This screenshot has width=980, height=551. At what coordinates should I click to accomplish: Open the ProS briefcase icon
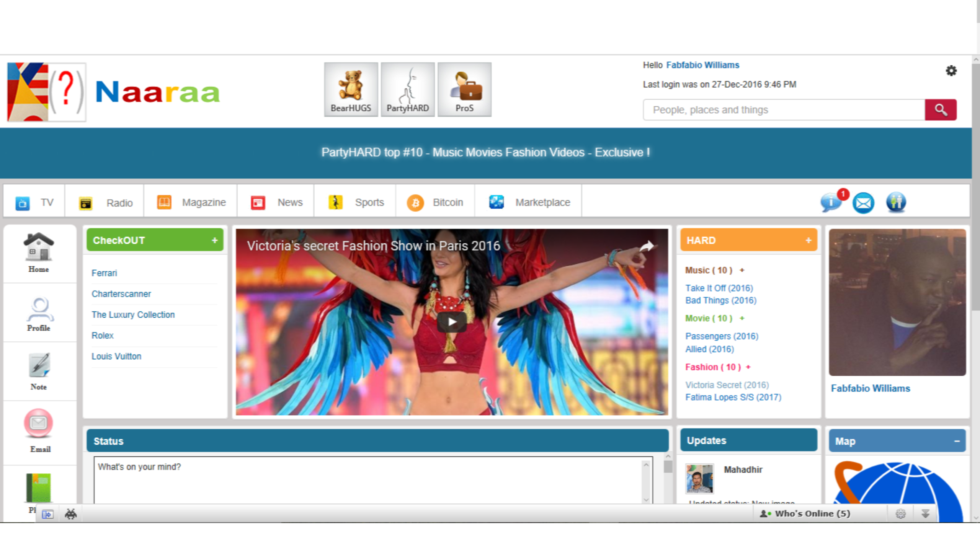[x=464, y=90]
